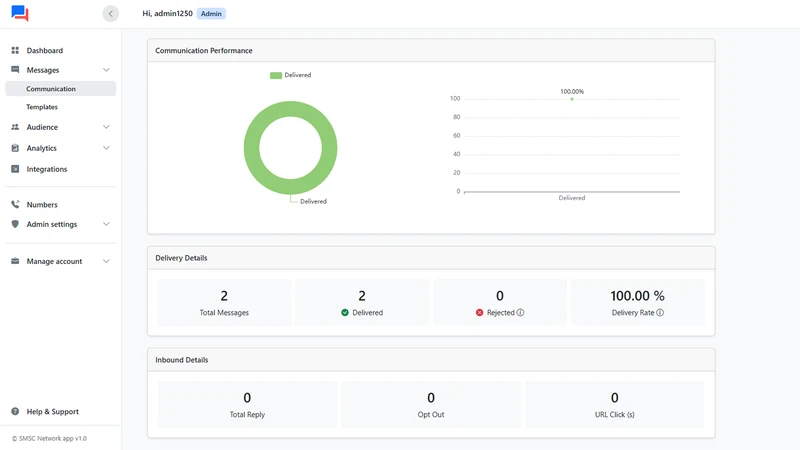
Task: Click the Delivery Details heading
Action: (x=181, y=258)
